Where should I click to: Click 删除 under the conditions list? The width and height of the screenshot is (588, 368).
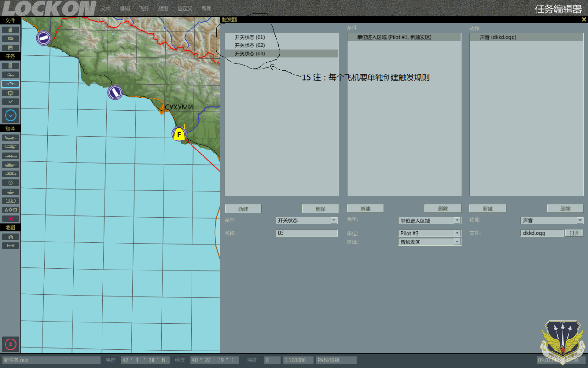click(442, 209)
